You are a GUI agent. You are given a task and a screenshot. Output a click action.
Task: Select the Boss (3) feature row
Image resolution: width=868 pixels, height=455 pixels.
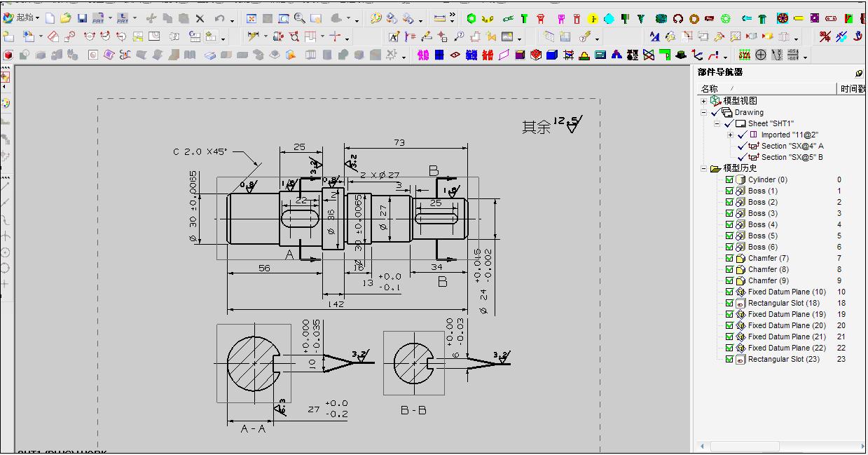[762, 213]
